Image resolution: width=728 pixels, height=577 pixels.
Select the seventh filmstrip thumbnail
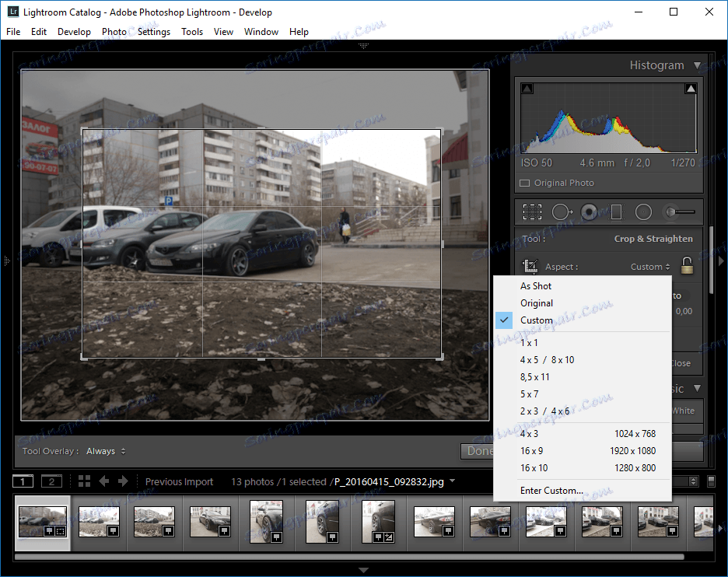tap(378, 521)
